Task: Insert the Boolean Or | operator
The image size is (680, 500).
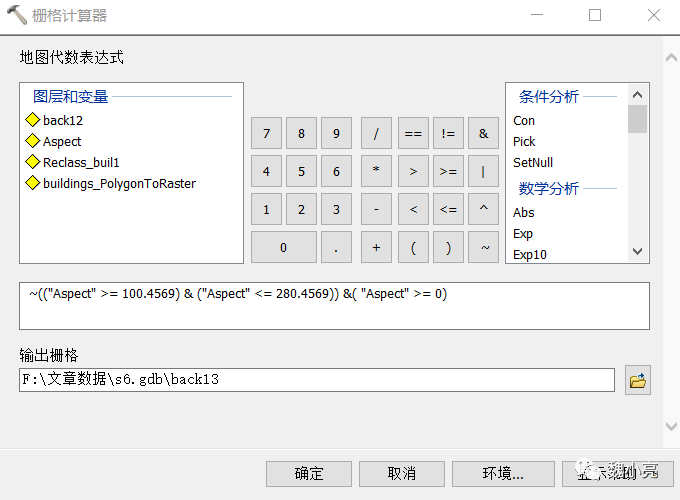Action: [x=484, y=171]
